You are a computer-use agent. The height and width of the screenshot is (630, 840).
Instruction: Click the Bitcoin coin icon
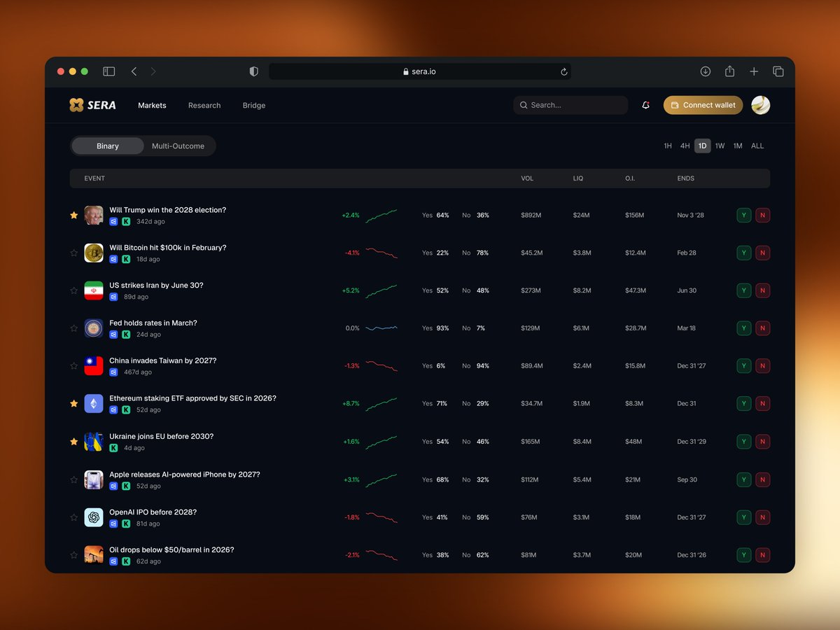point(94,253)
